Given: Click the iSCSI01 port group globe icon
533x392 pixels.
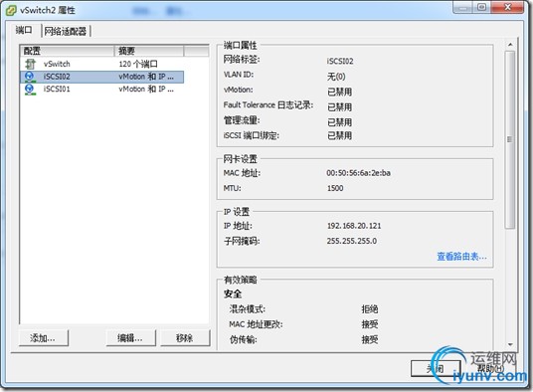Looking at the screenshot, I should click(x=30, y=90).
